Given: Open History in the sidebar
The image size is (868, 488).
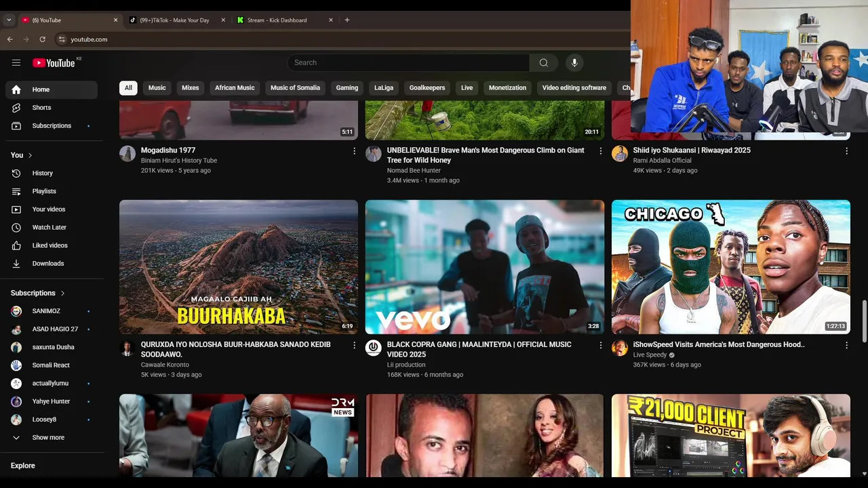Looking at the screenshot, I should point(52,174).
